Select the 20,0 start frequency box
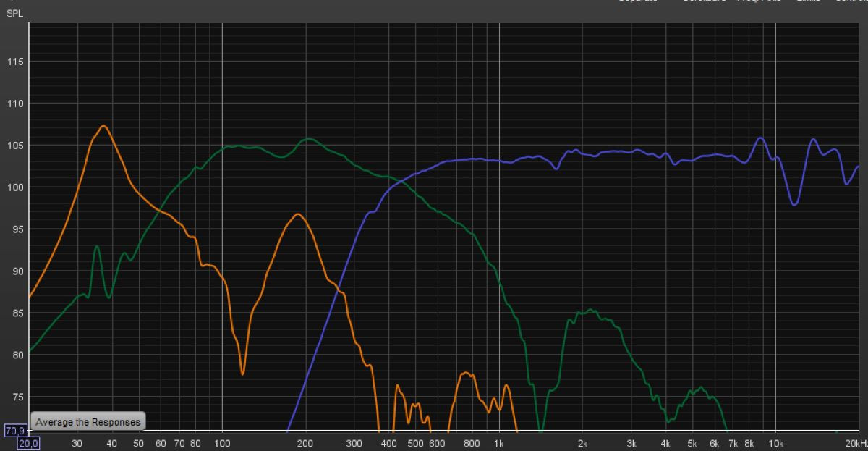 click(29, 443)
